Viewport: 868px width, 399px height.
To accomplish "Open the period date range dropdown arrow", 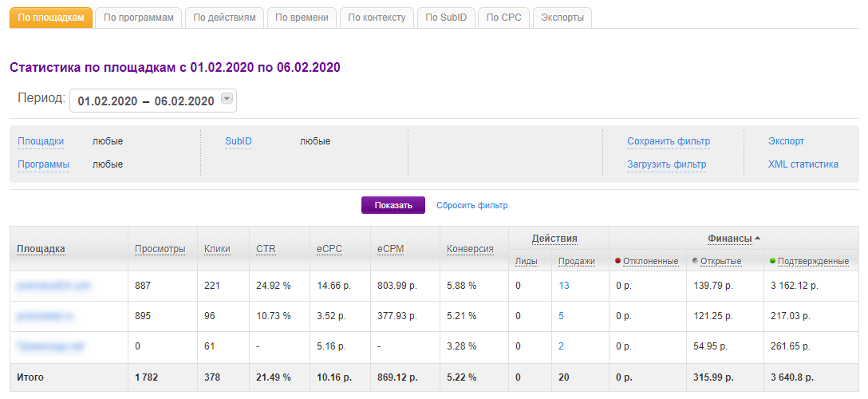I will [227, 99].
